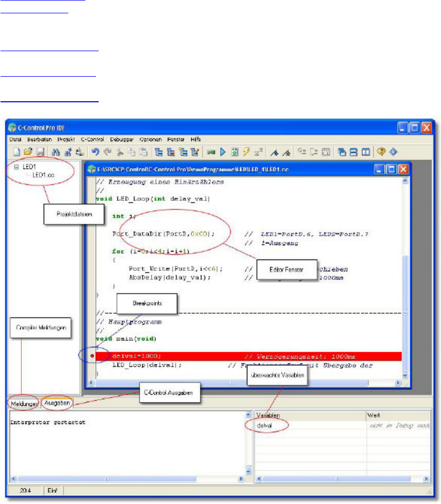Switch to the Ausgaben tab

coord(57,403)
